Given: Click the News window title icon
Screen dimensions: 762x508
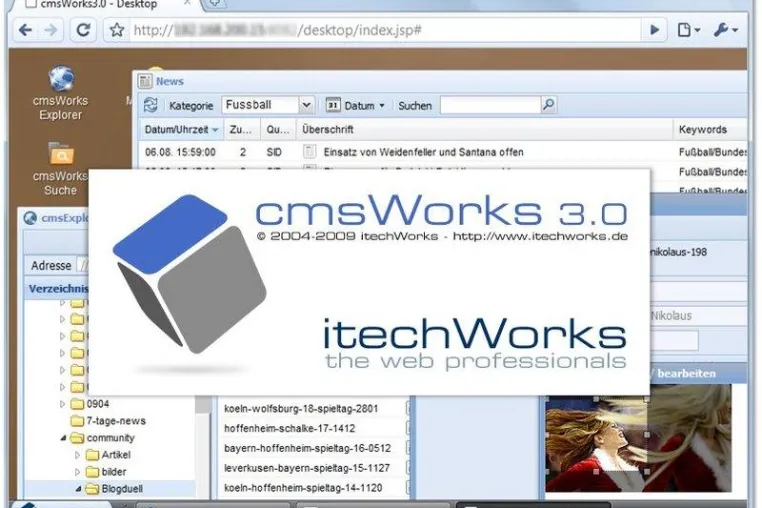Looking at the screenshot, I should pyautogui.click(x=145, y=81).
